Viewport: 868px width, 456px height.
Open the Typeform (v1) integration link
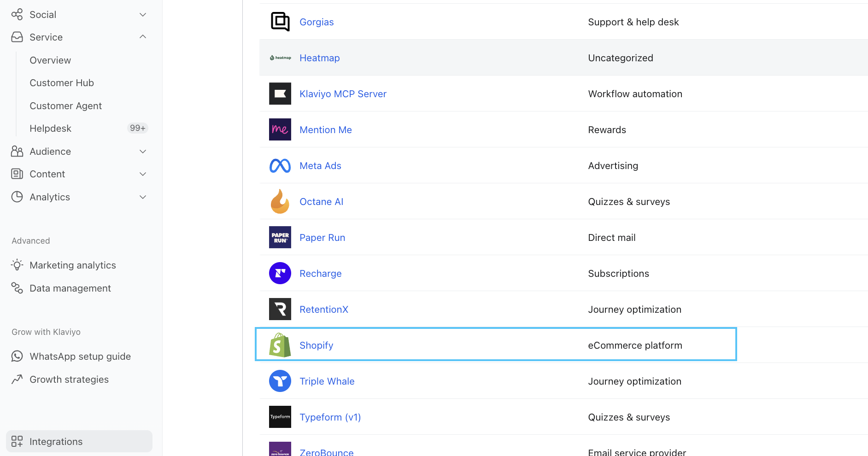[330, 417]
